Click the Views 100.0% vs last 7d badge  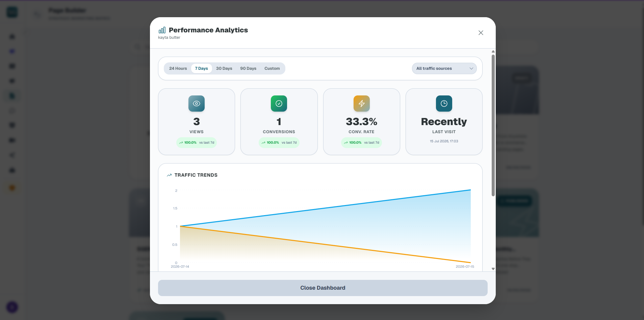[x=197, y=143]
